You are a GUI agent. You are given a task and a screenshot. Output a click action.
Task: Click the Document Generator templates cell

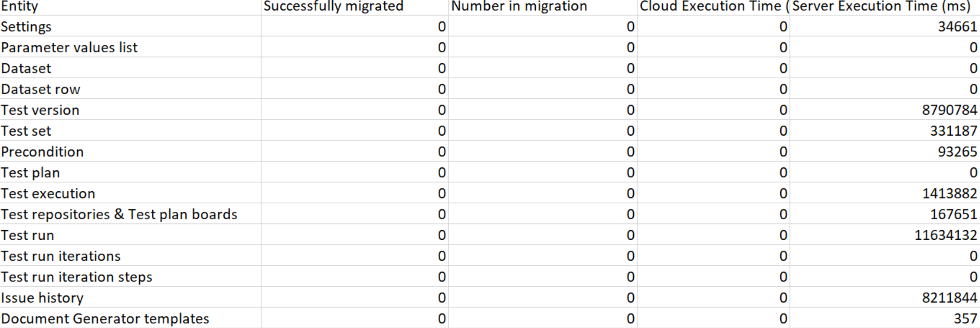(x=130, y=318)
